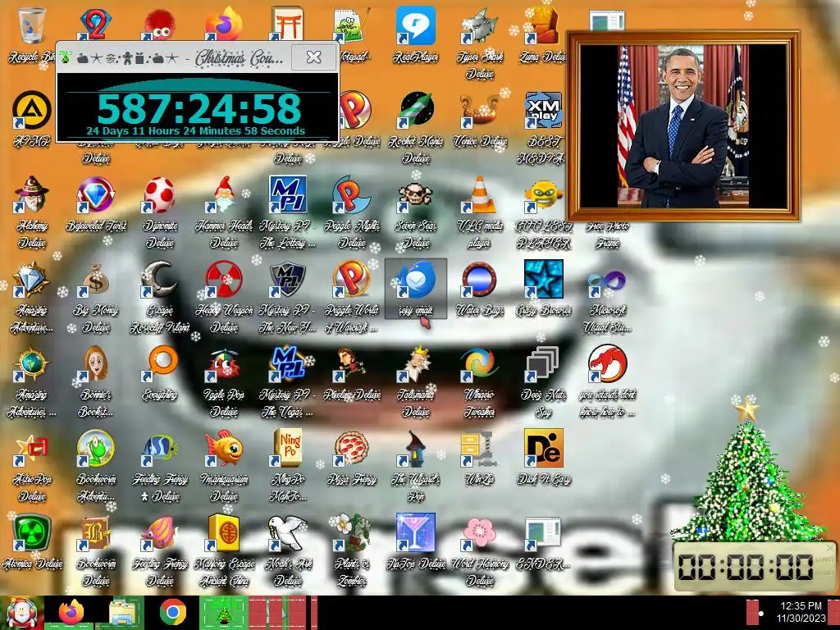The image size is (840, 630).
Task: Switch to Christmas tree taskbar app
Action: click(224, 613)
